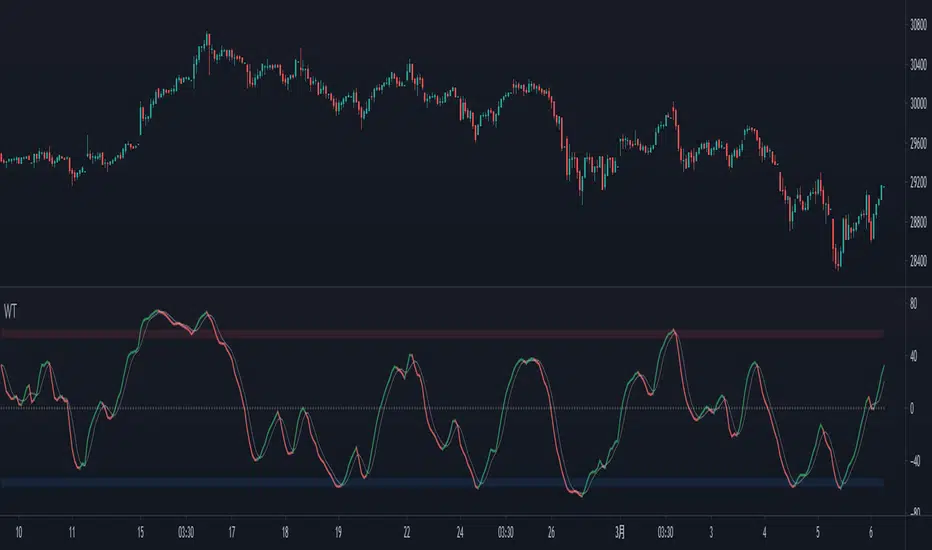Select date label 17 on time axis
The height and width of the screenshot is (550, 932).
pos(232,532)
